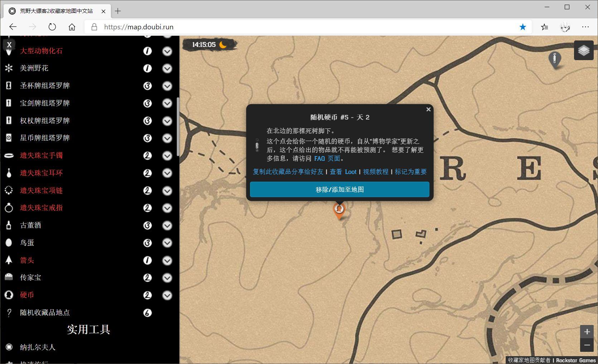Screen dimensions: 598x364
Task: Go back to previous page
Action: pyautogui.click(x=13, y=27)
